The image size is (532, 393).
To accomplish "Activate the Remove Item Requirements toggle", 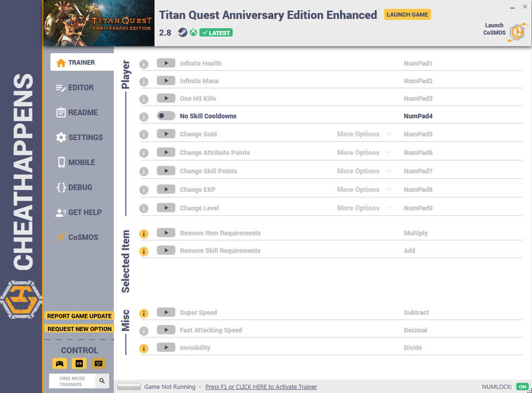I will 166,233.
